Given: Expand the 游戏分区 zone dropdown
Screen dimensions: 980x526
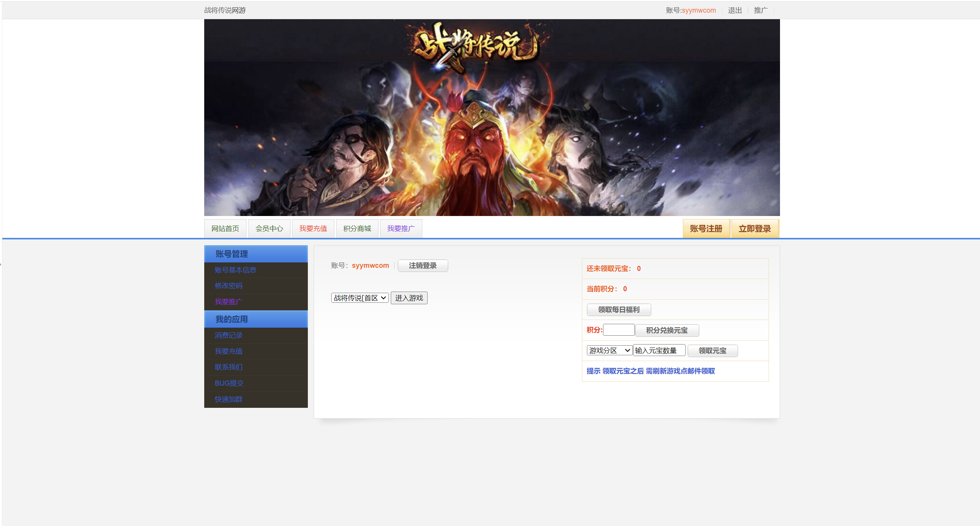Looking at the screenshot, I should pos(609,350).
